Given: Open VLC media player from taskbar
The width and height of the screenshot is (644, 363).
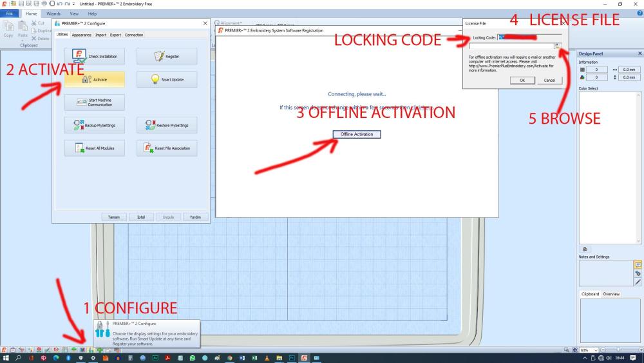Looking at the screenshot, I should [267, 358].
